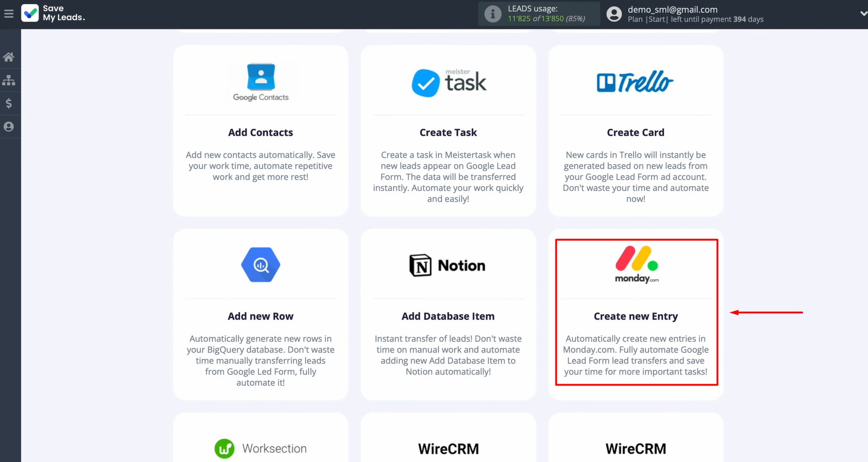
Task: Open profile via sidebar user icon
Action: (9, 127)
